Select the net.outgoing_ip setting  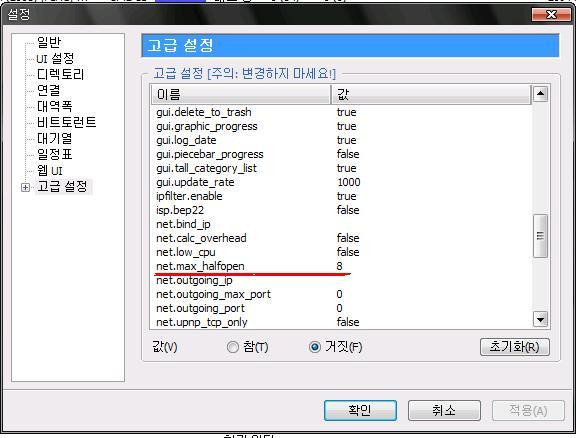341,280
